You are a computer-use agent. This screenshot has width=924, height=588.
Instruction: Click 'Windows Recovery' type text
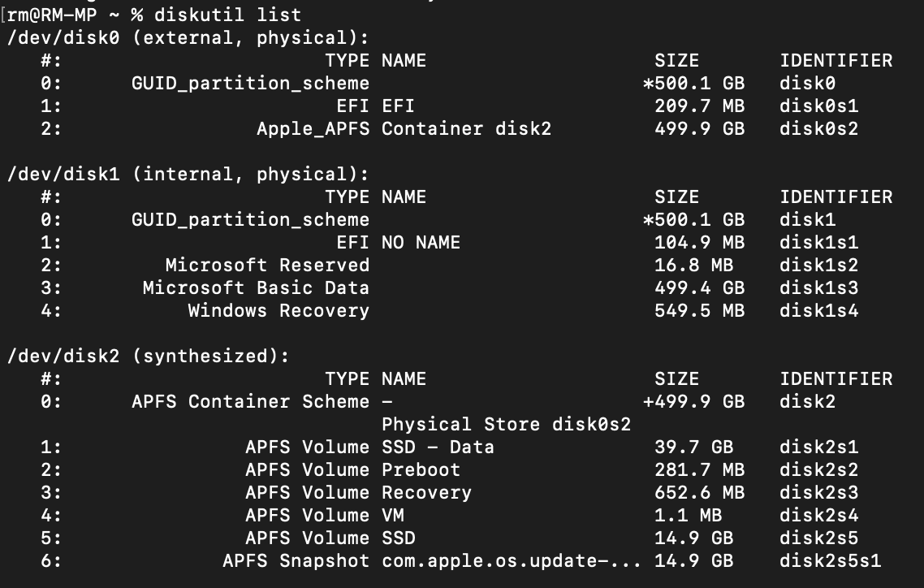point(278,310)
